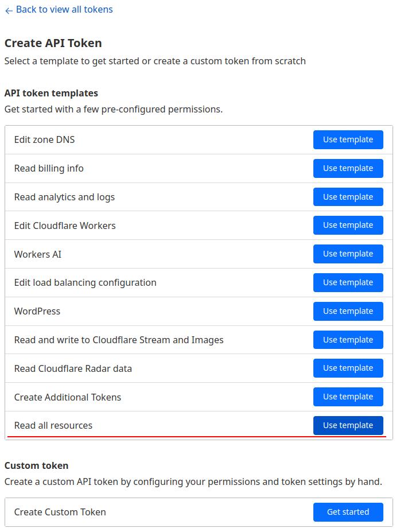Use template for Edit zone DNS
400x532 pixels.
point(348,139)
